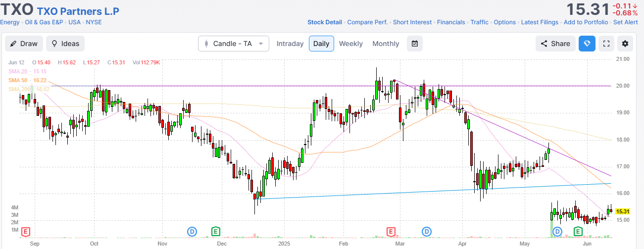Viewport: 644px width, 249px height.
Task: Click the 15.31 last price header
Action: (588, 9)
